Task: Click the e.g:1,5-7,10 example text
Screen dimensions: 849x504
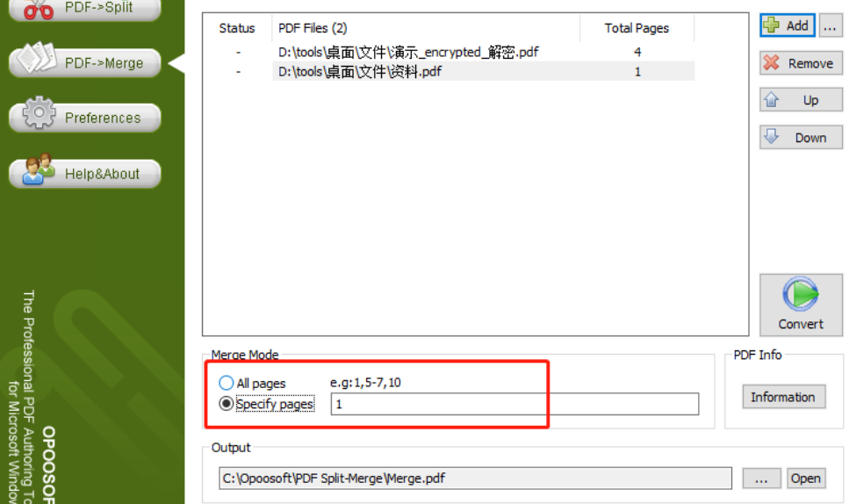Action: pos(365,383)
